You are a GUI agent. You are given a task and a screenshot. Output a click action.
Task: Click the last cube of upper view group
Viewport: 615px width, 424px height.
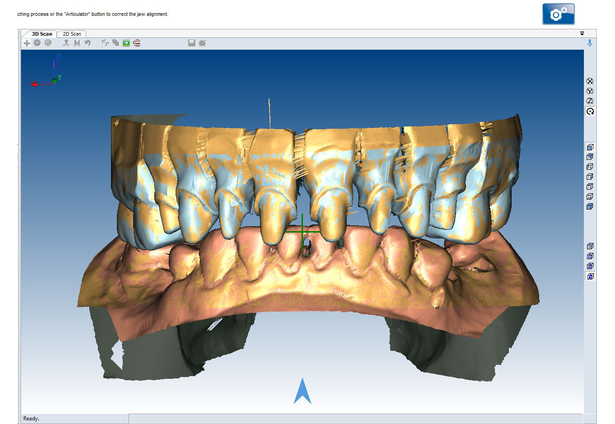tap(590, 206)
